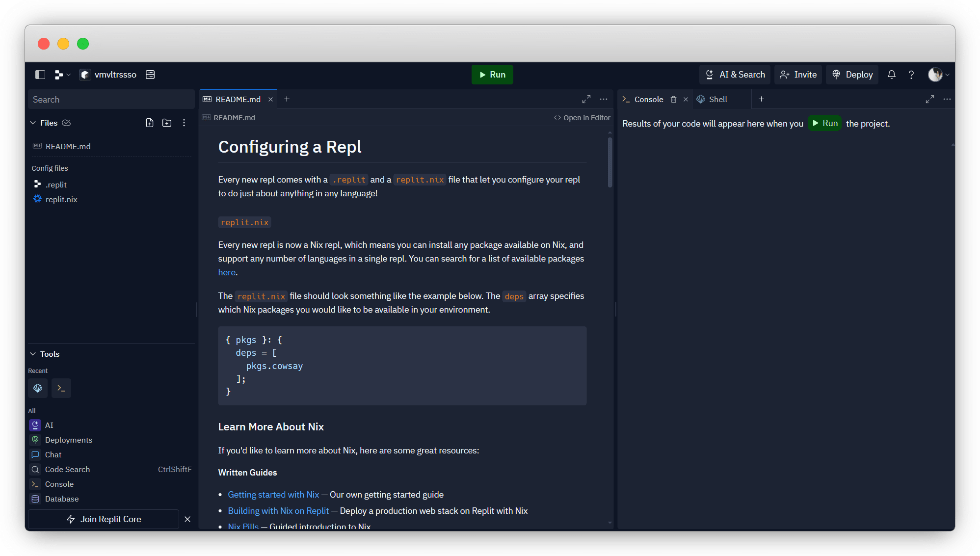Collapse the Tools section chevron

(x=33, y=354)
